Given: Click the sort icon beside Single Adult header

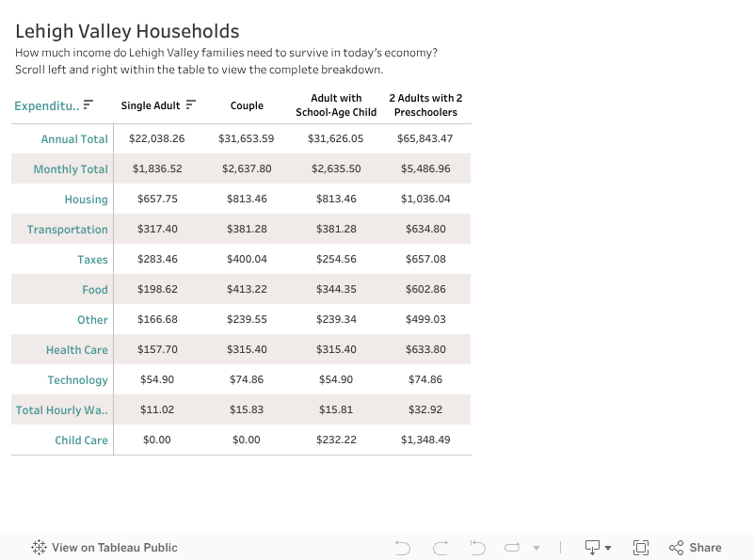Looking at the screenshot, I should tap(191, 104).
